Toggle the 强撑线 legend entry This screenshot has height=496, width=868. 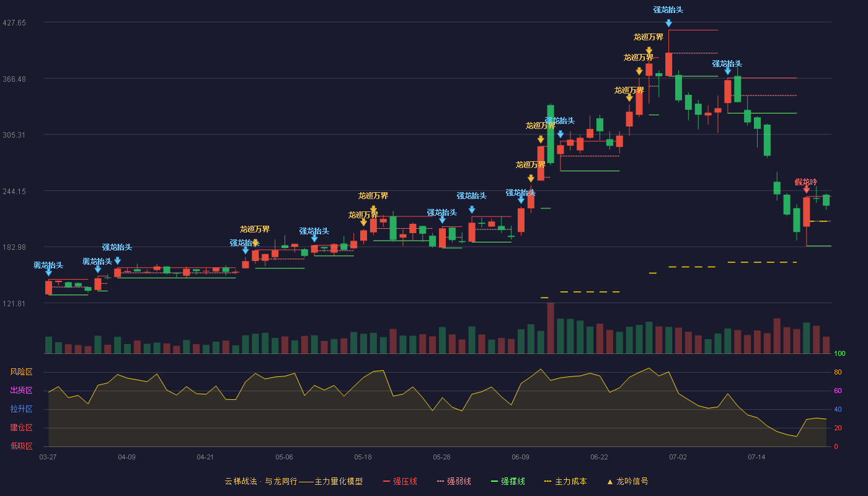click(508, 481)
